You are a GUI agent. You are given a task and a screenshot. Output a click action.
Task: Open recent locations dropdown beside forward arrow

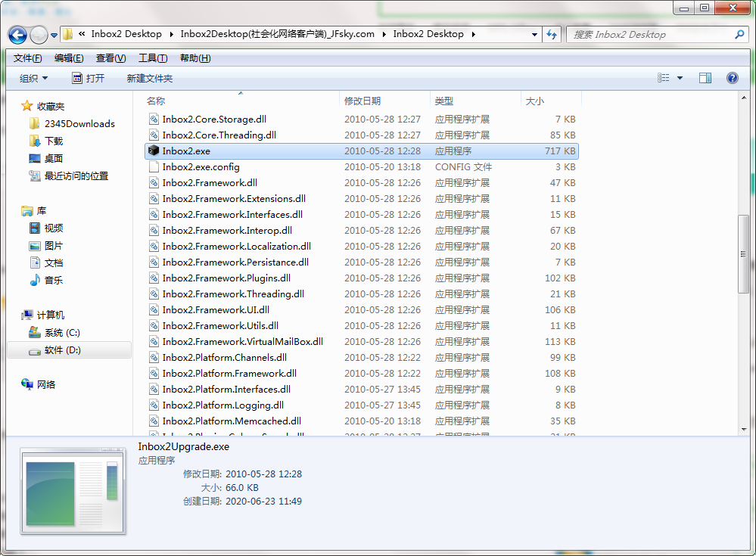pyautogui.click(x=54, y=35)
